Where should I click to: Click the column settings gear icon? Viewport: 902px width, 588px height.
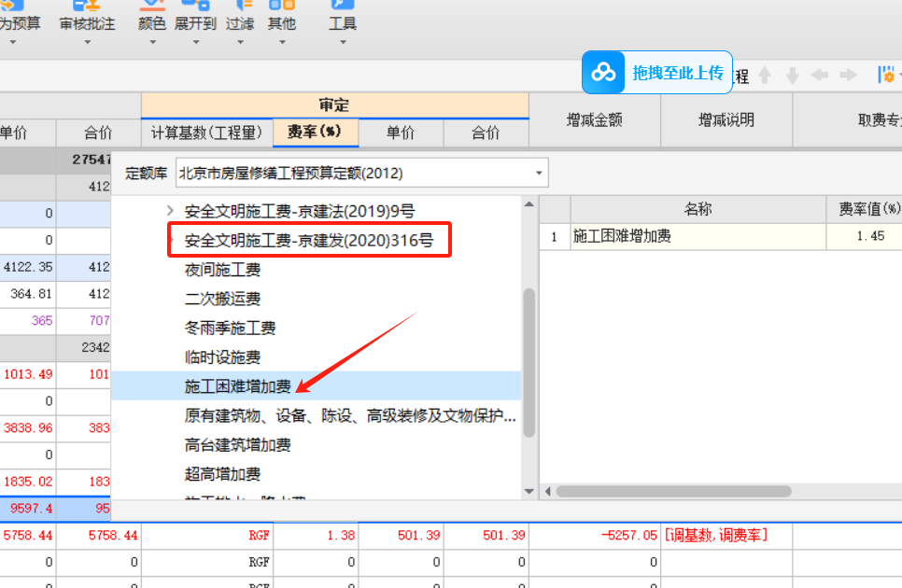(886, 75)
